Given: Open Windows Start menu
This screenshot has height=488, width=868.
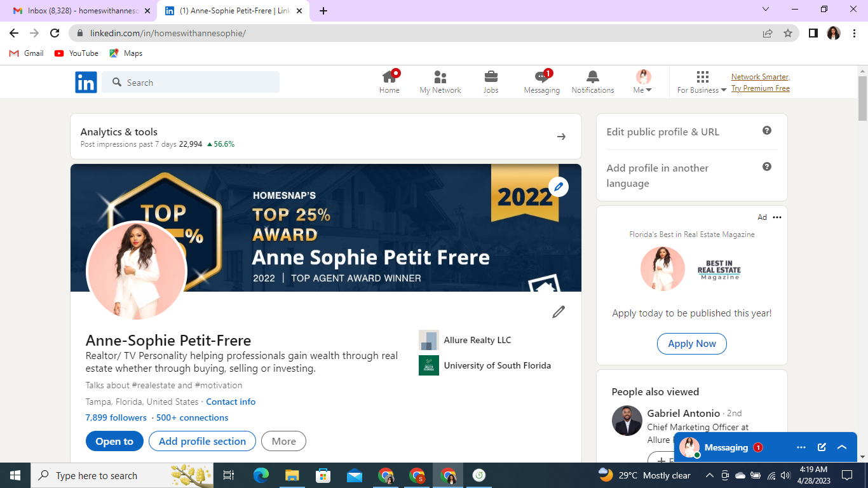Looking at the screenshot, I should pyautogui.click(x=15, y=475).
